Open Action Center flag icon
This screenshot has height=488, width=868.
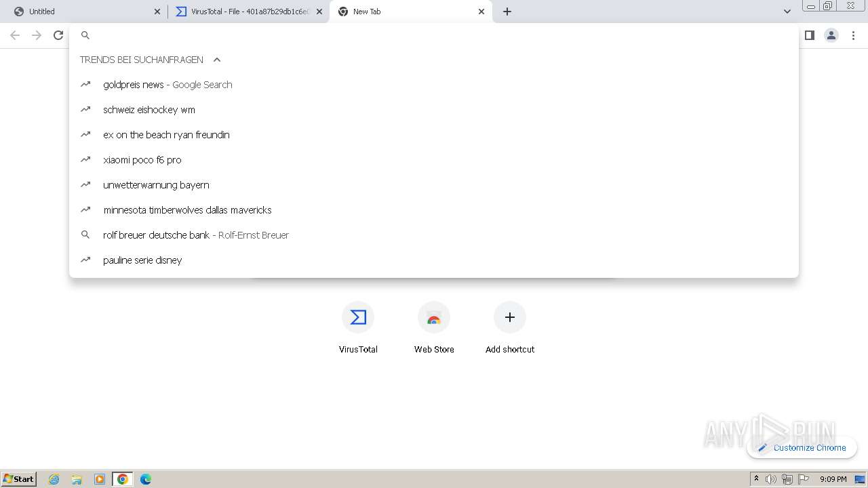804,479
